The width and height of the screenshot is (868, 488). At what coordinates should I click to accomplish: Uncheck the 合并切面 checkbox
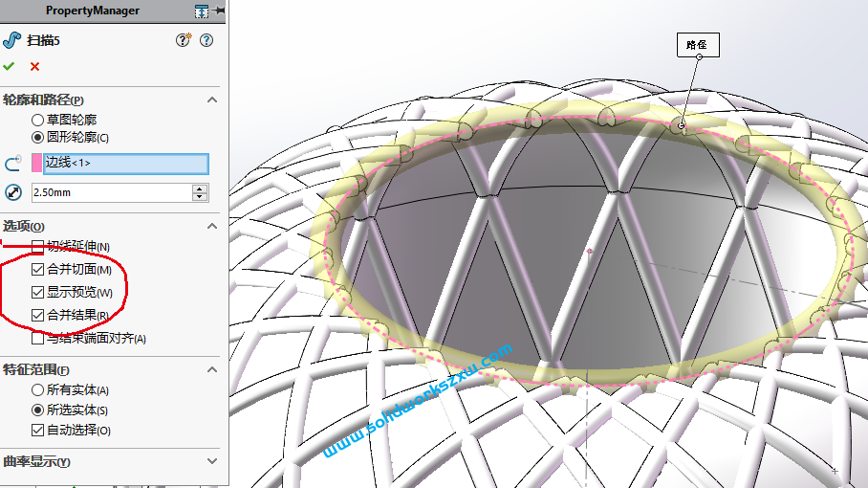tap(37, 269)
